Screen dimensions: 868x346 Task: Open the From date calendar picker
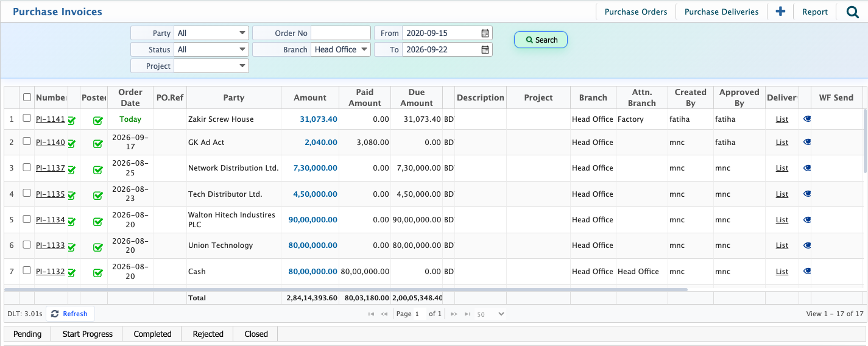[485, 33]
